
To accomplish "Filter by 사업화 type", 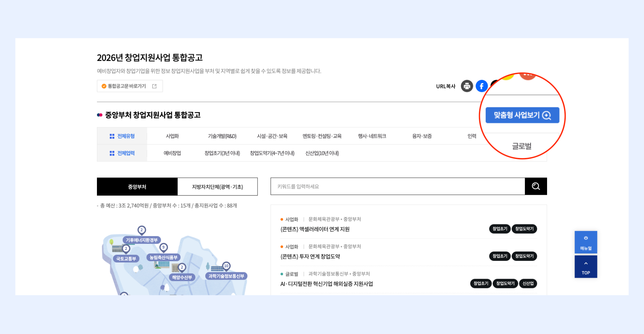I will [x=172, y=136].
